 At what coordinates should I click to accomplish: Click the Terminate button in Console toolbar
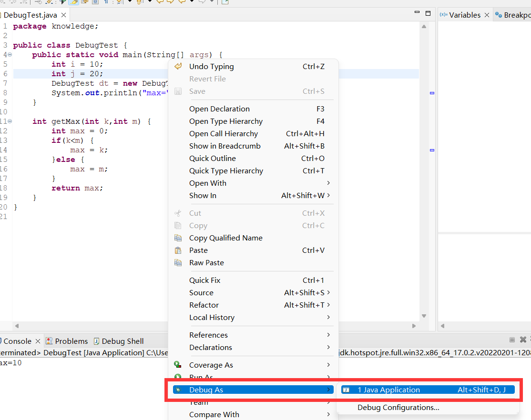coord(512,340)
